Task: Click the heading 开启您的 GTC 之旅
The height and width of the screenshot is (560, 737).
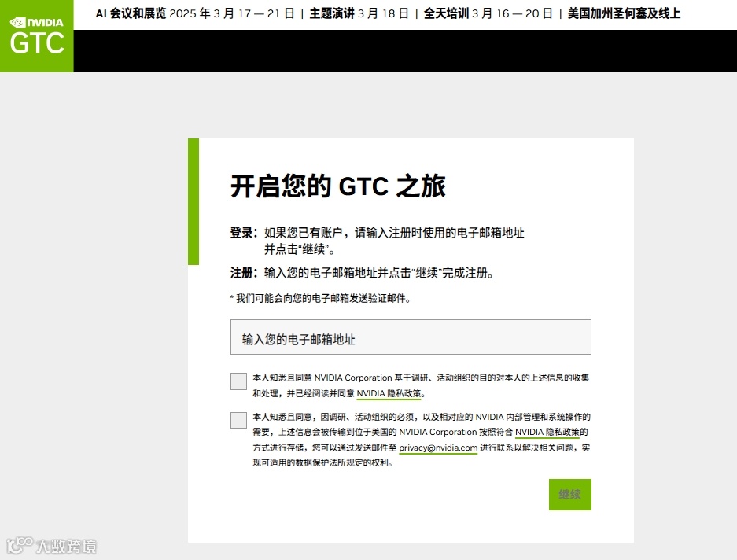Action: [x=338, y=186]
